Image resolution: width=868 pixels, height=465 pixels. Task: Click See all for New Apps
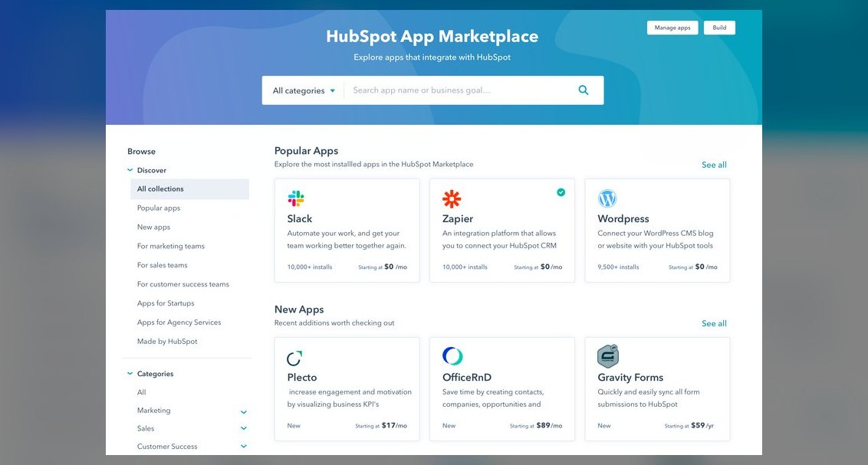coord(714,323)
